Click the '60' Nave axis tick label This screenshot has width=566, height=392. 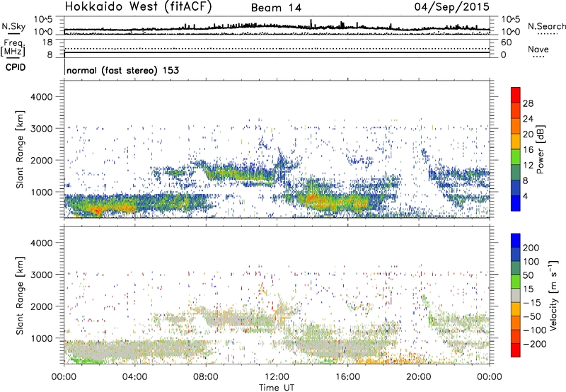[507, 42]
